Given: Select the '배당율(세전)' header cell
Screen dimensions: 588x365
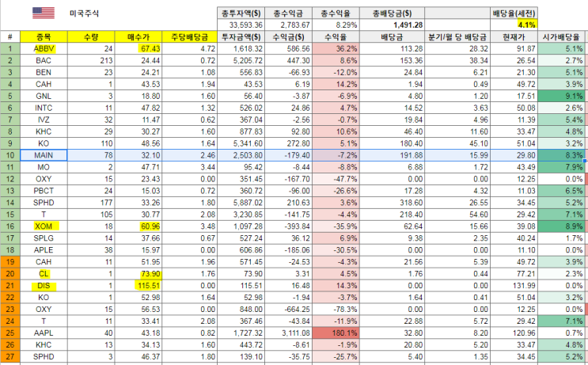Looking at the screenshot, I should (x=514, y=13).
